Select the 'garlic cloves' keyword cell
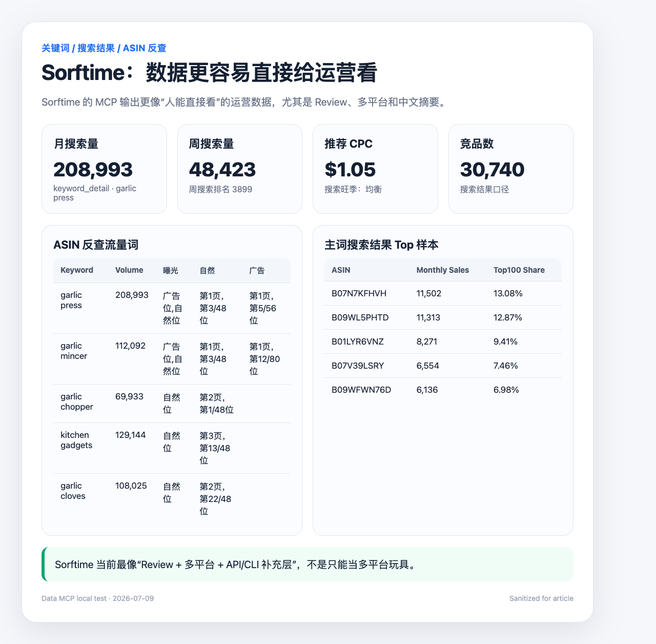This screenshot has width=656, height=644. pos(73,491)
